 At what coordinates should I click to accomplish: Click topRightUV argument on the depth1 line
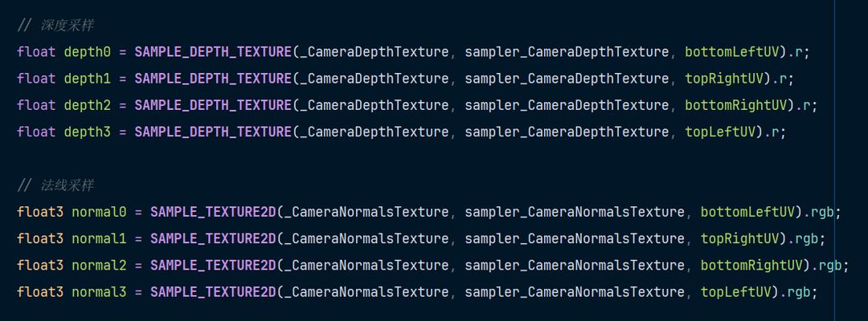[723, 79]
